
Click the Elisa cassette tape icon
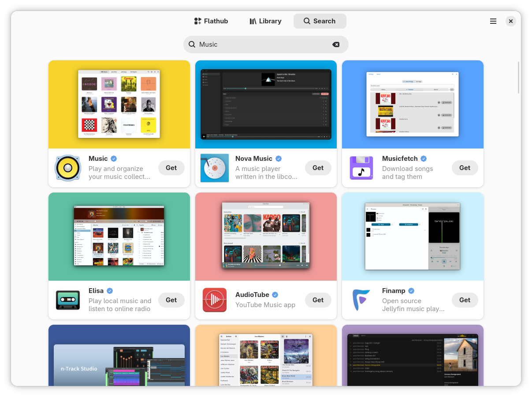(x=68, y=300)
